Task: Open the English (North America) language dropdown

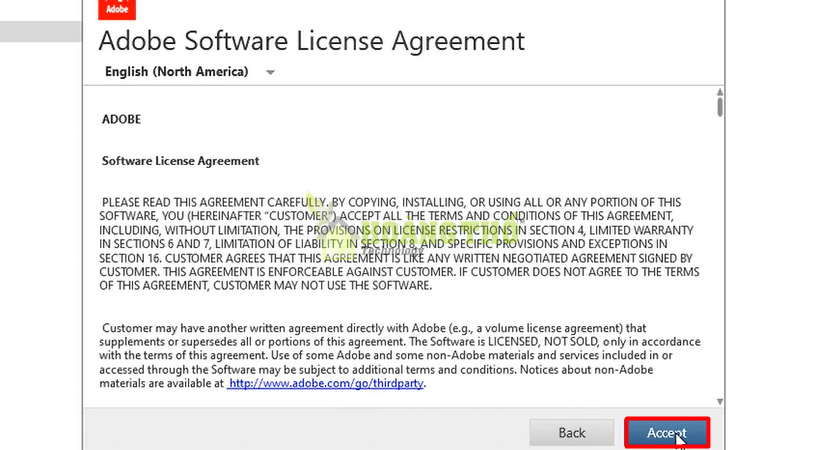Action: [x=189, y=72]
